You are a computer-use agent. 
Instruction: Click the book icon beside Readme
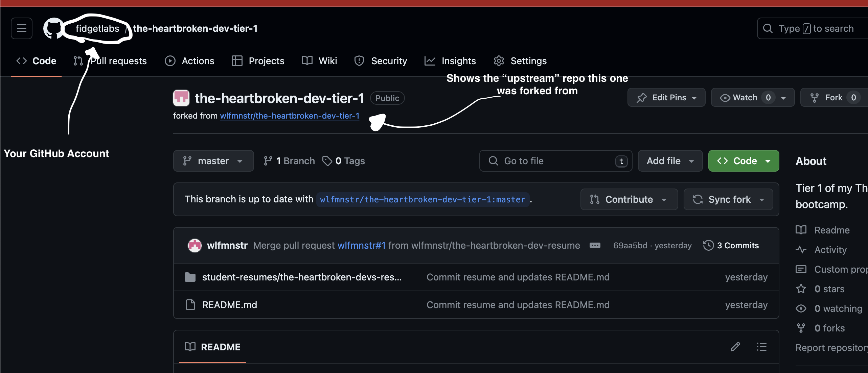click(x=801, y=230)
